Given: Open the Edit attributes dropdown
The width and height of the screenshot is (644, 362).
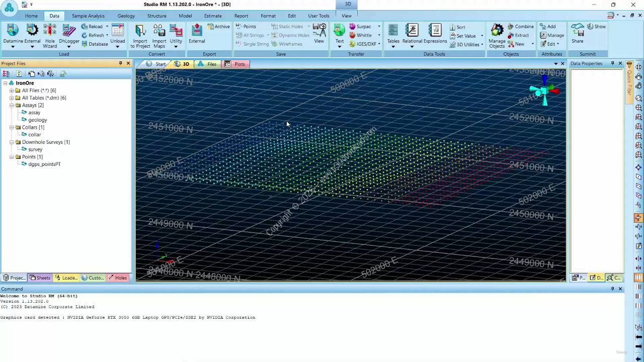Looking at the screenshot, I should (557, 44).
